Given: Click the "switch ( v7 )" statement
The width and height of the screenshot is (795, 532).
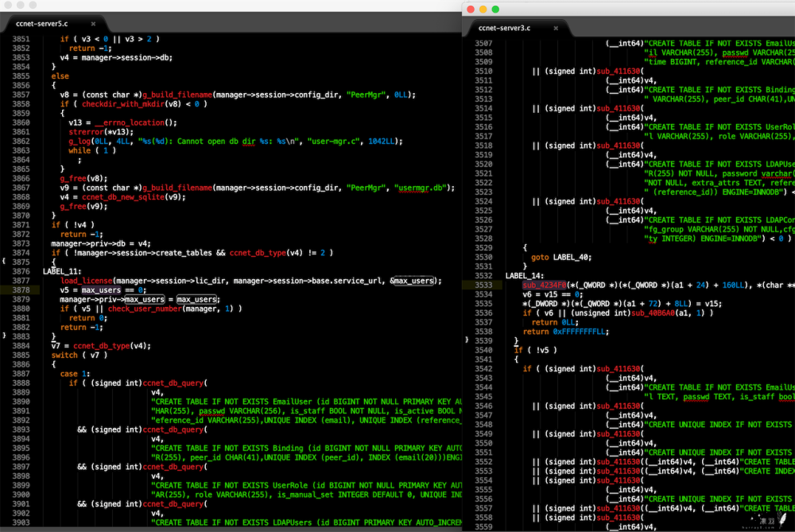Looking at the screenshot, I should tap(79, 355).
